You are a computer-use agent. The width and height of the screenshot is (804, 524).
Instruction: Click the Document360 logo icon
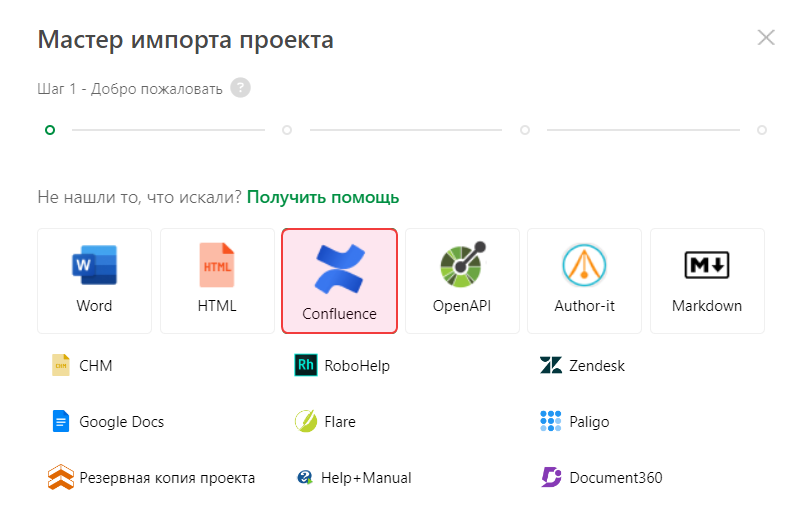tap(551, 477)
